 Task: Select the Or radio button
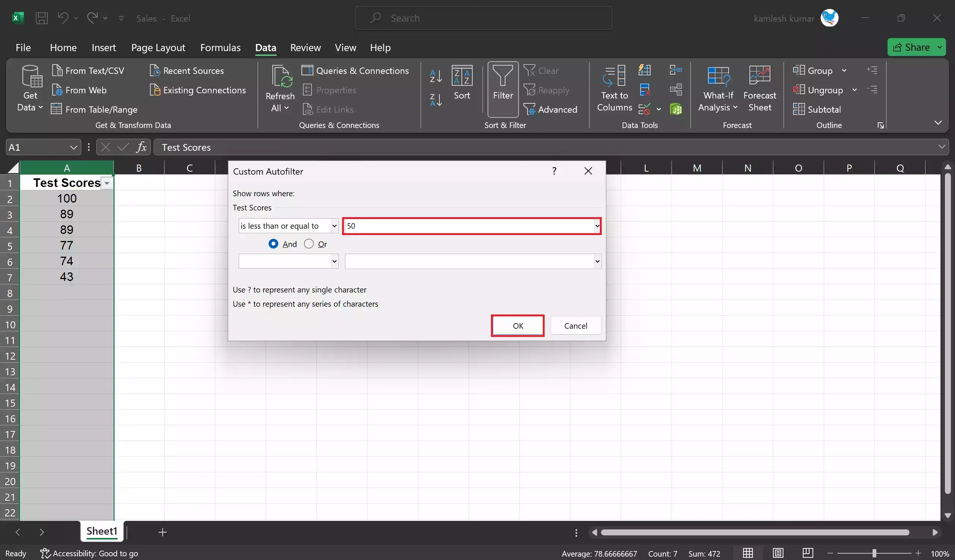tap(309, 244)
